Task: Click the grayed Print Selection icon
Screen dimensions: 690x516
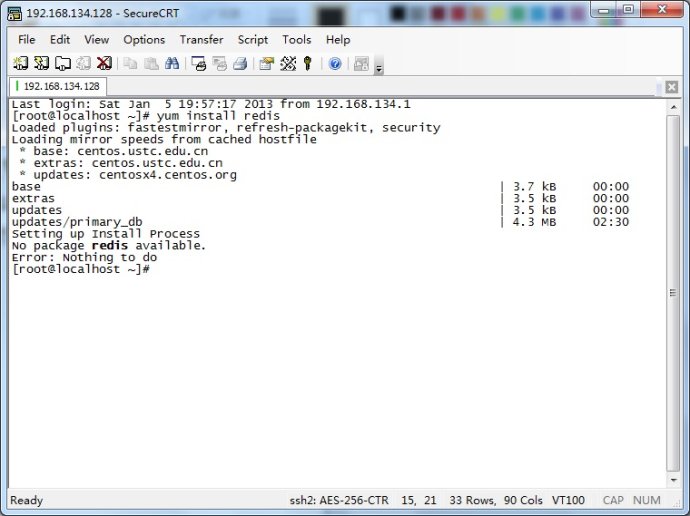Action: pos(220,64)
